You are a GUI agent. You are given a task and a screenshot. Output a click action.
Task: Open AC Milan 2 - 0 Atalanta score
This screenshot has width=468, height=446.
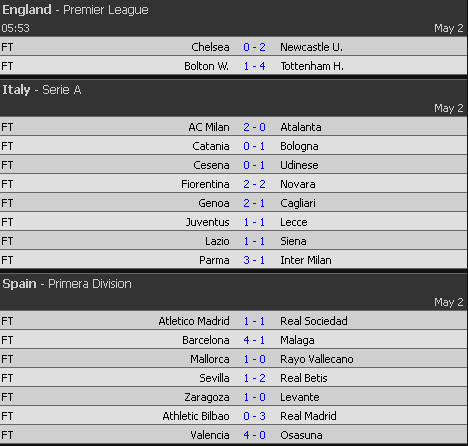point(254,127)
